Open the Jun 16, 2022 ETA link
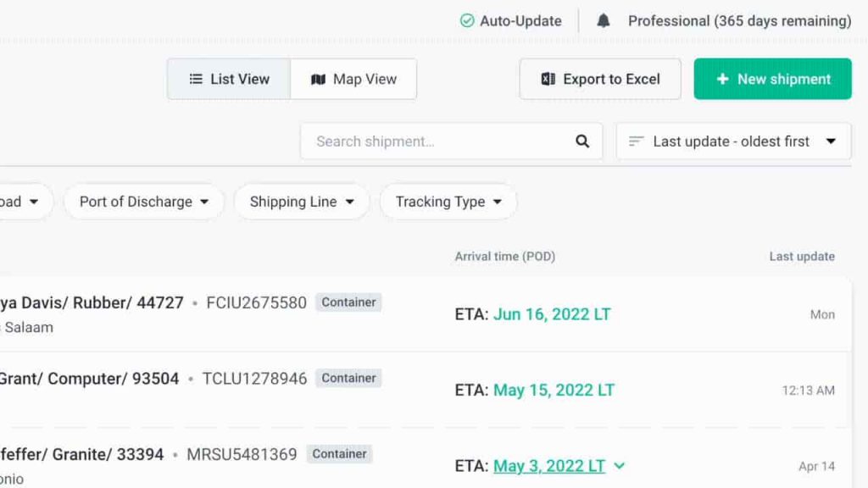Viewport: 868px width, 488px height. click(x=551, y=314)
